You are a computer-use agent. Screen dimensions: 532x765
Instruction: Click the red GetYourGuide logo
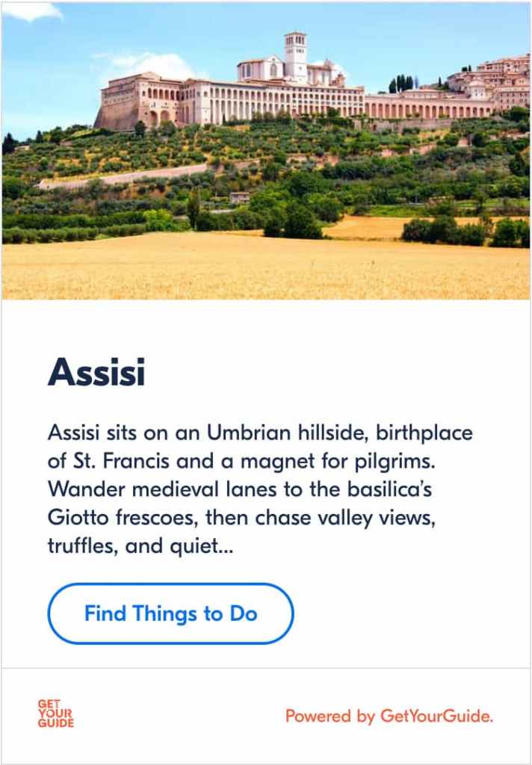56,713
